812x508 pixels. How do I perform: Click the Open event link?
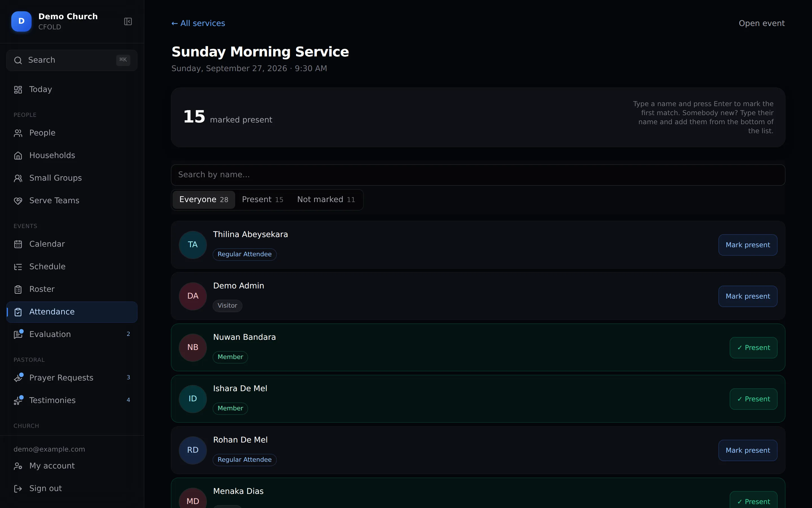762,23
